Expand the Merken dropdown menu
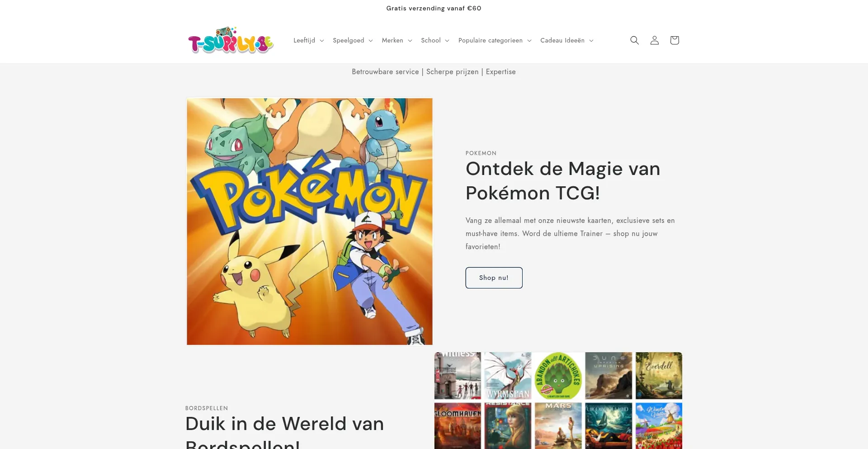Image resolution: width=868 pixels, height=449 pixels. click(397, 40)
